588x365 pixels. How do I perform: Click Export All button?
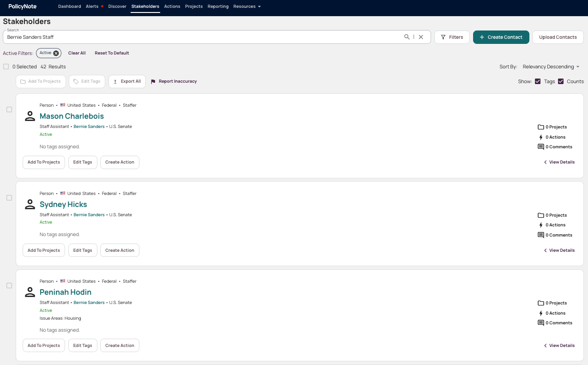(x=127, y=81)
